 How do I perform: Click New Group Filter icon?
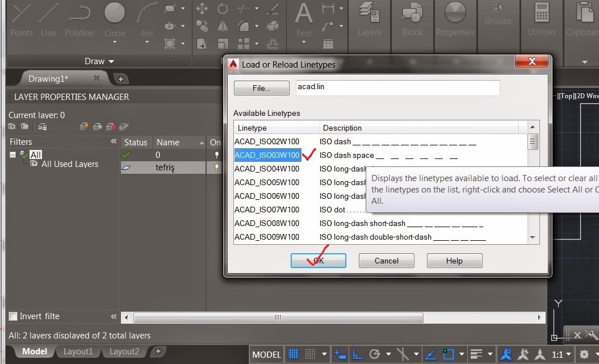(x=25, y=127)
